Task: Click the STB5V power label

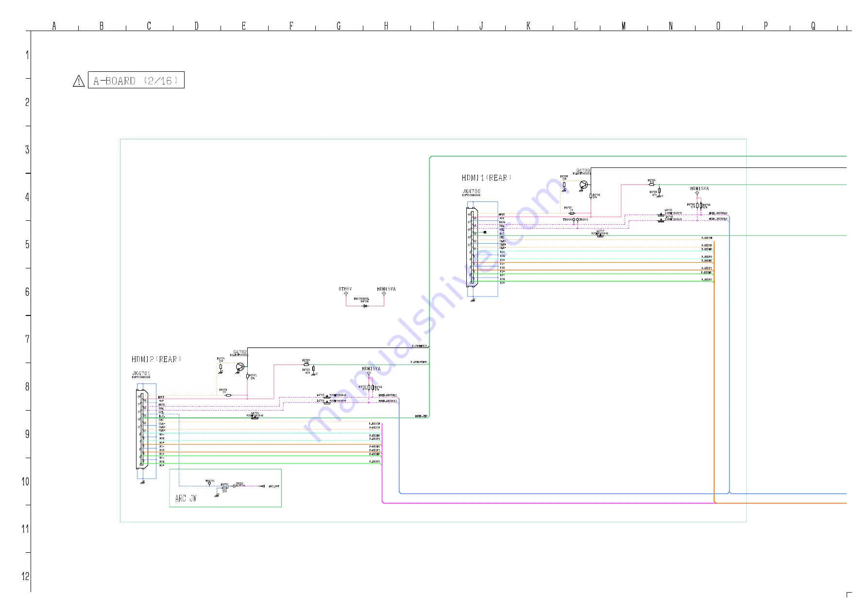Action: tap(345, 289)
